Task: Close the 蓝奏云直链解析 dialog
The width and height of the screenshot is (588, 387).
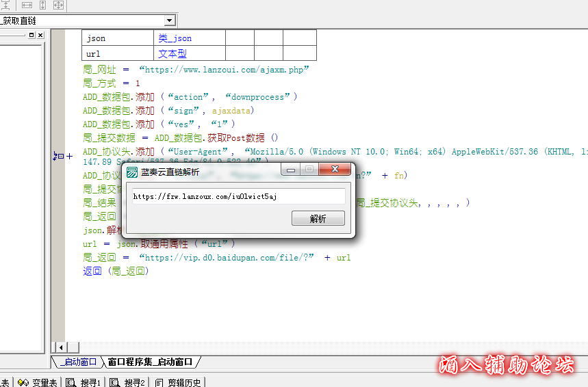Action: coord(335,170)
